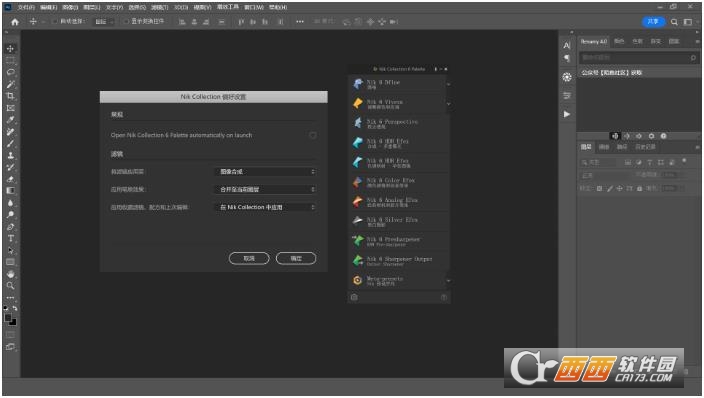Open the 文件(F) menu
The image size is (704, 398).
tap(26, 8)
